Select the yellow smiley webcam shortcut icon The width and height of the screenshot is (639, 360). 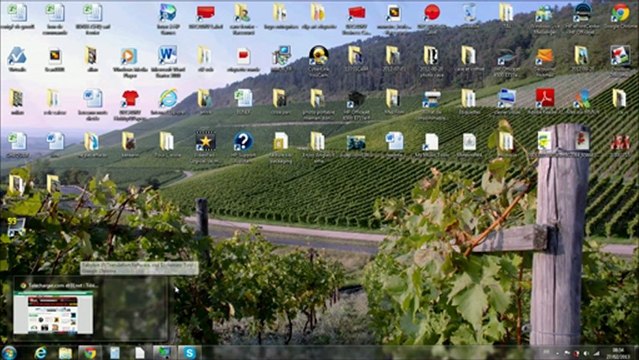click(x=318, y=55)
